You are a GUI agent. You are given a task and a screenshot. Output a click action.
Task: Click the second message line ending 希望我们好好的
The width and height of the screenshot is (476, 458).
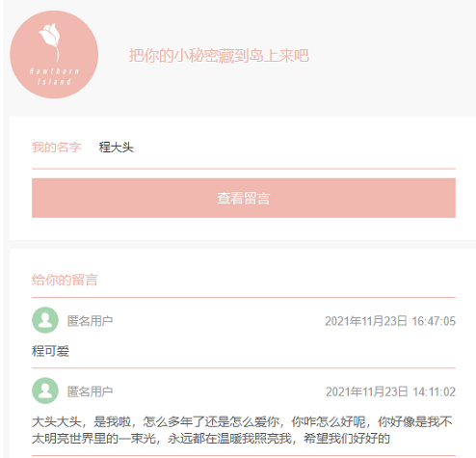pos(211,439)
